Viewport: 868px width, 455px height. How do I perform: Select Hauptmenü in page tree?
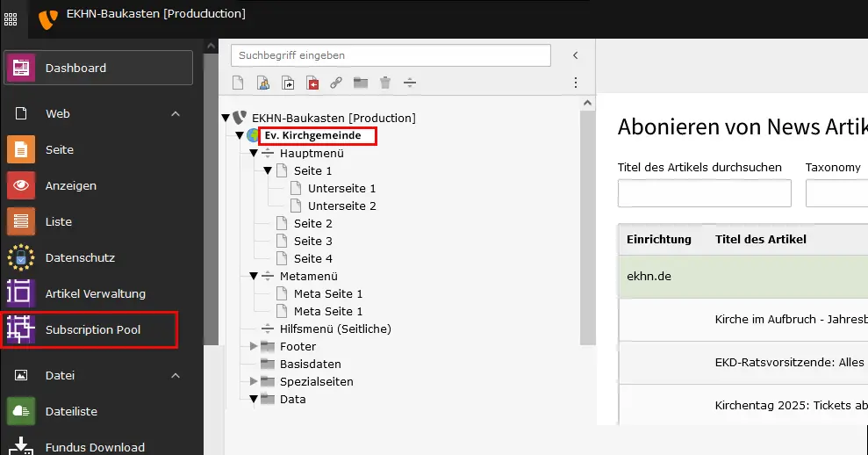pos(312,154)
